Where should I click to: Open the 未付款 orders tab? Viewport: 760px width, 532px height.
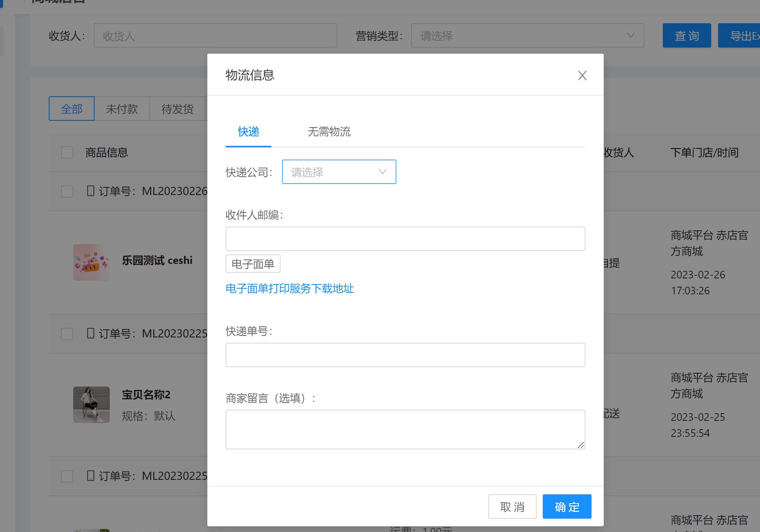pos(122,109)
